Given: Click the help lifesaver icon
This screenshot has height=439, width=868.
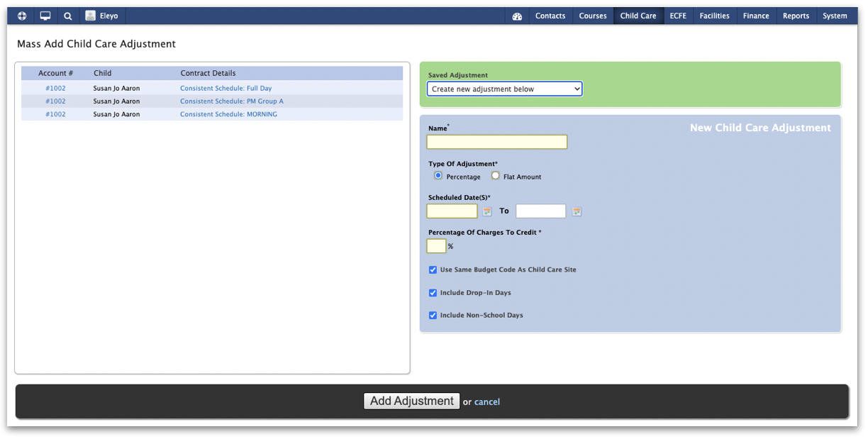Looking at the screenshot, I should (x=22, y=16).
